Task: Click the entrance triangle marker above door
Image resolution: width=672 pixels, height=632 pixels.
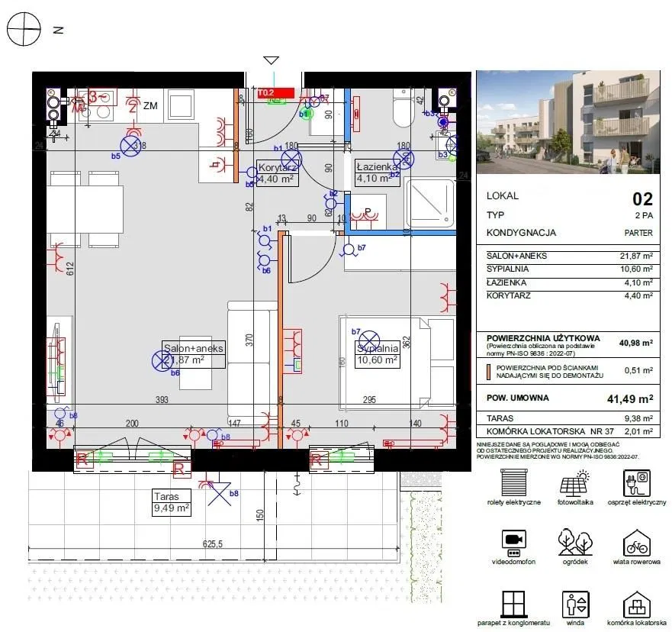Action: click(271, 60)
